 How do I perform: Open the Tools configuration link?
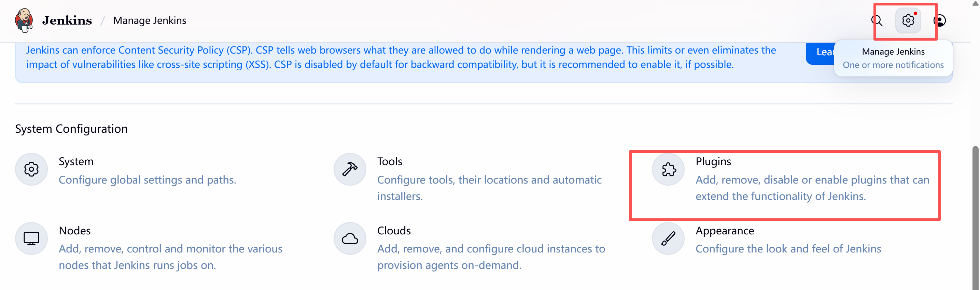(x=390, y=161)
